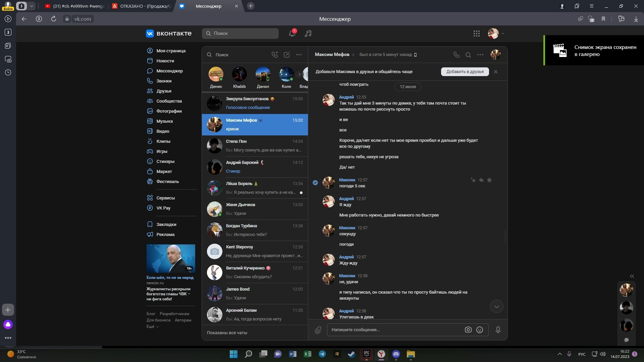Open the notifications bell icon
Screen dimensions: 644x362
click(292, 34)
